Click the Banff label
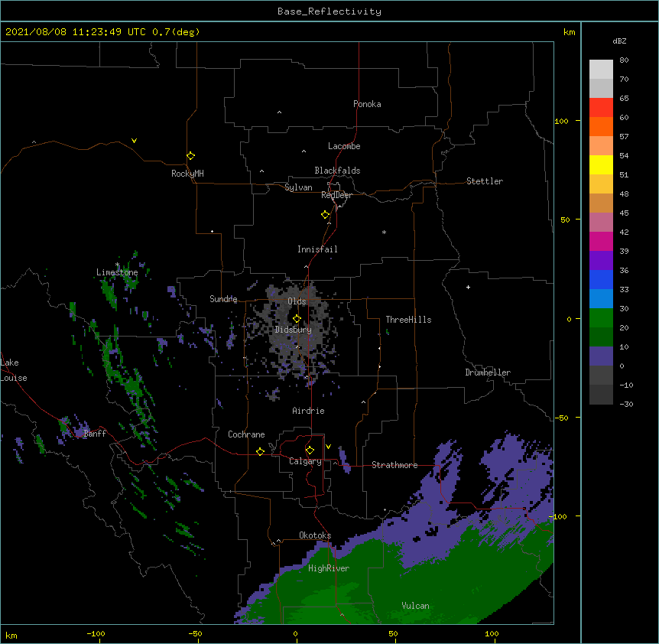Image resolution: width=659 pixels, height=644 pixels. pos(95,434)
